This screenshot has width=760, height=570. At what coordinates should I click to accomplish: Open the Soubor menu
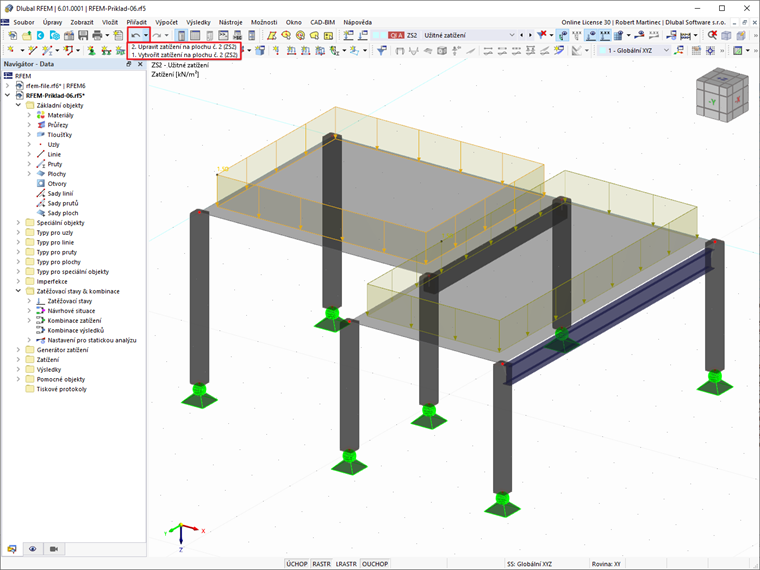tap(24, 22)
